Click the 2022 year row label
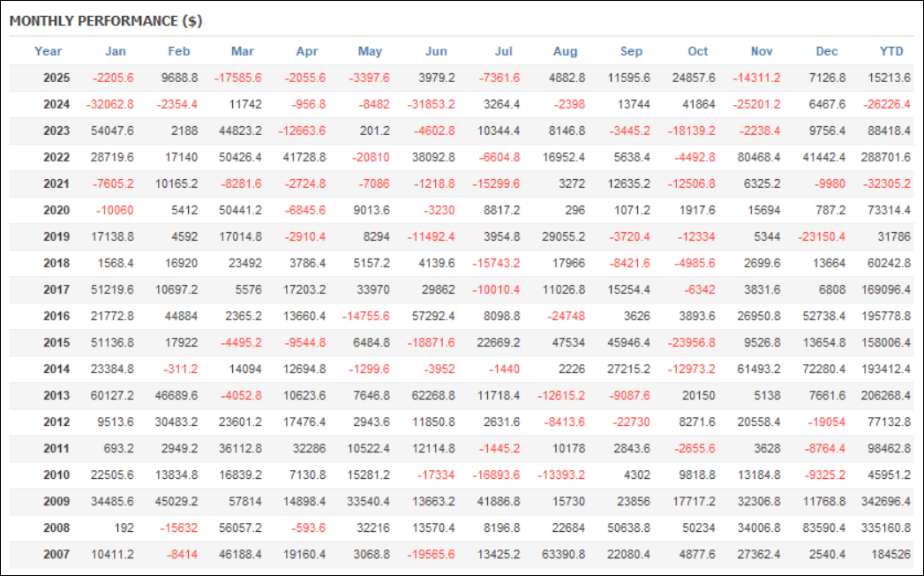The height and width of the screenshot is (576, 924). pos(56,157)
